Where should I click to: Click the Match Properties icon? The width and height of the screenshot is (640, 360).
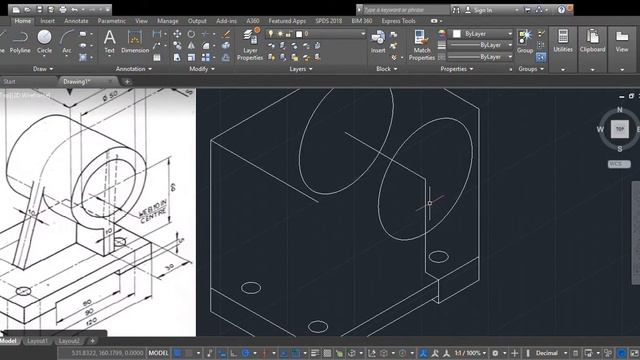[x=422, y=45]
